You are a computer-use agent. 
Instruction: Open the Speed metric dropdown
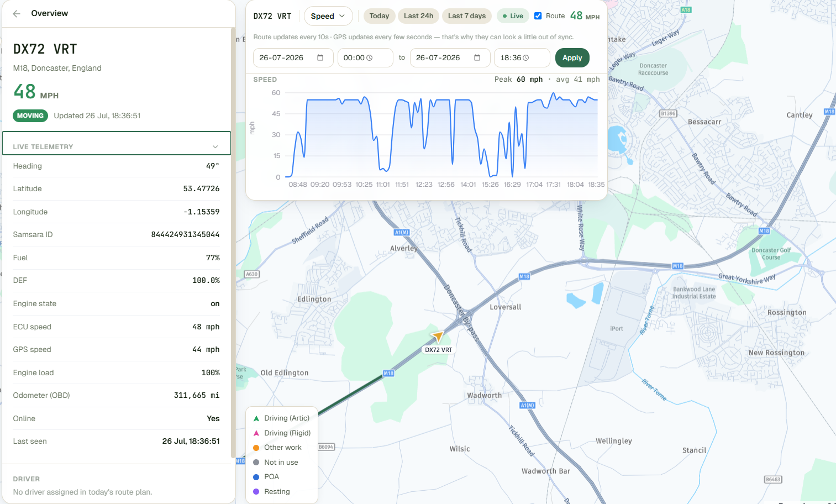click(x=328, y=16)
